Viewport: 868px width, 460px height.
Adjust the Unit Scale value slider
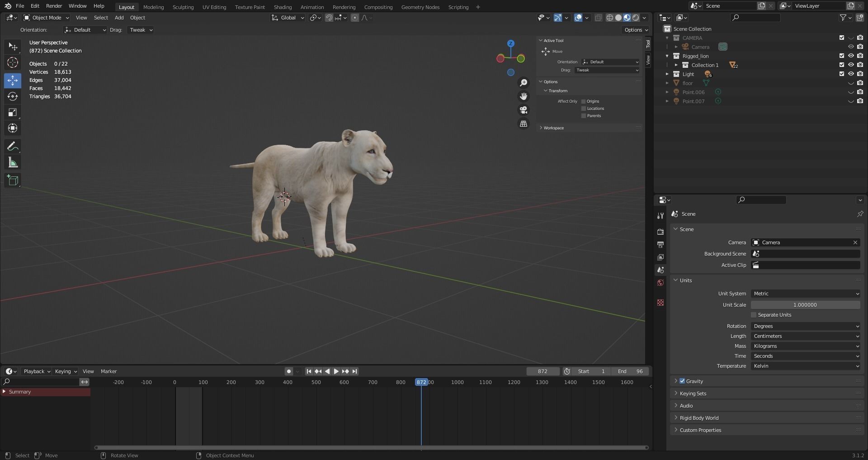(806, 305)
